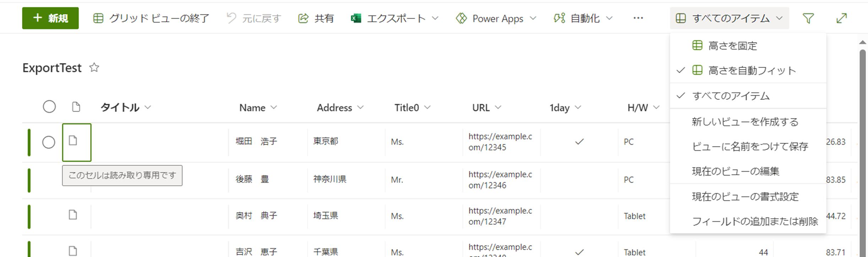
Task: Click the file icon in 奥村 典子 row
Action: pyautogui.click(x=73, y=215)
